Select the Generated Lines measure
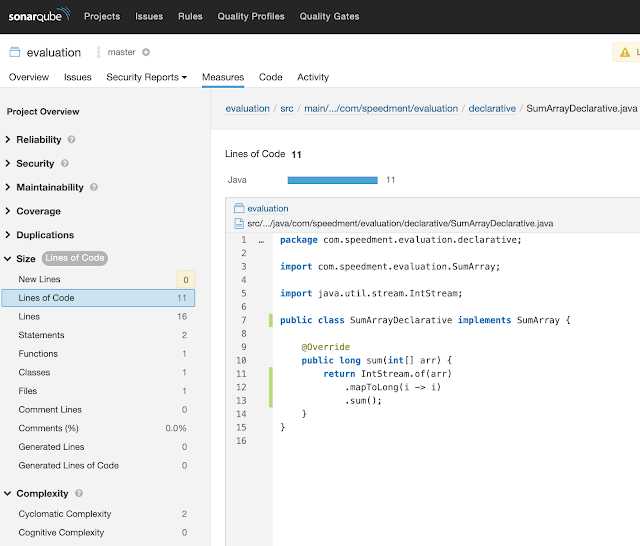640x546 pixels. click(x=98, y=447)
